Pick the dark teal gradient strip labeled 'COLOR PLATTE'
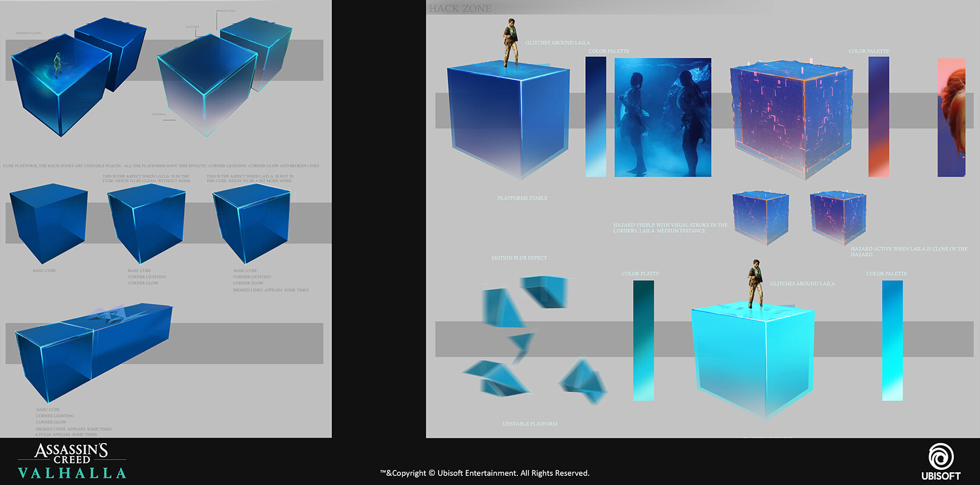The image size is (980, 485). tap(643, 340)
